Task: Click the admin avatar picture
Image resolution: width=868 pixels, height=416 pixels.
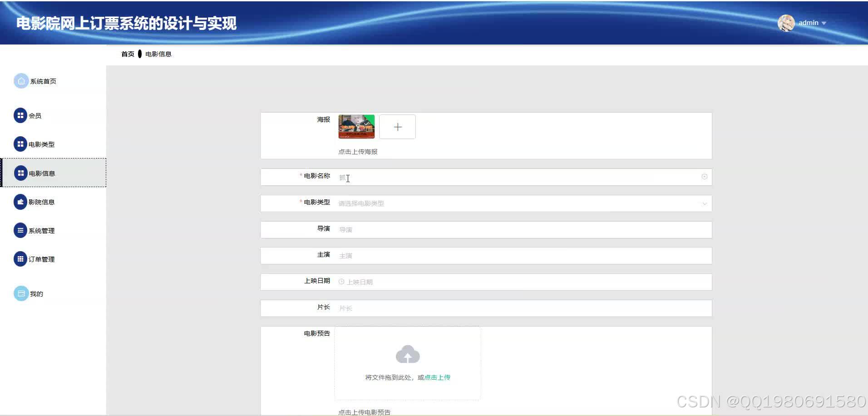Action: pos(787,23)
